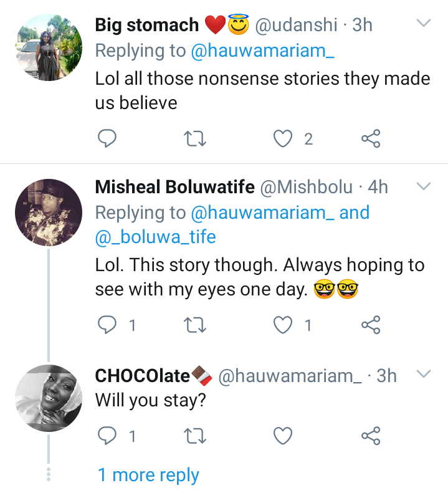Reply to CHOCOlate's 'Will you stay?' tweet
This screenshot has width=448, height=498.
click(x=108, y=436)
